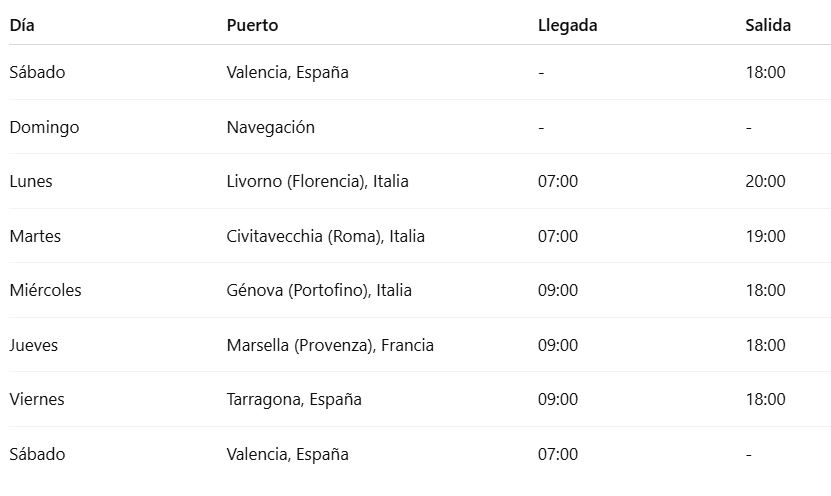Select the 07:00 arrival in the last Sábado row

[x=558, y=454]
